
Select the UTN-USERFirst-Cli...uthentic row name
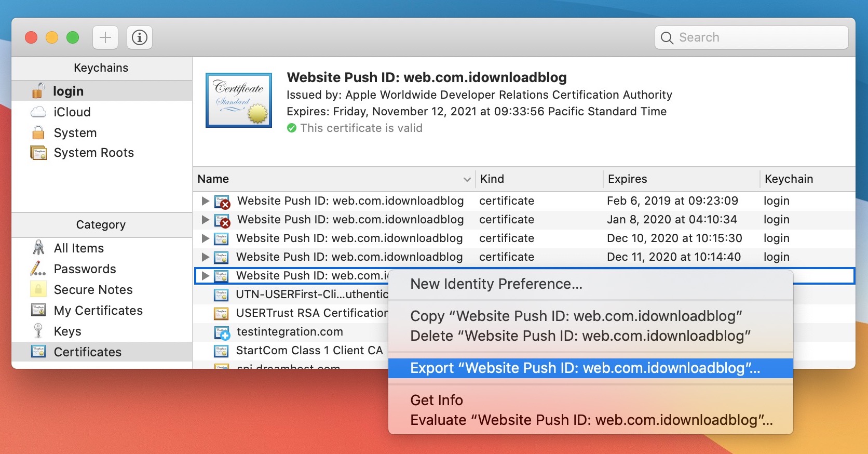[311, 294]
